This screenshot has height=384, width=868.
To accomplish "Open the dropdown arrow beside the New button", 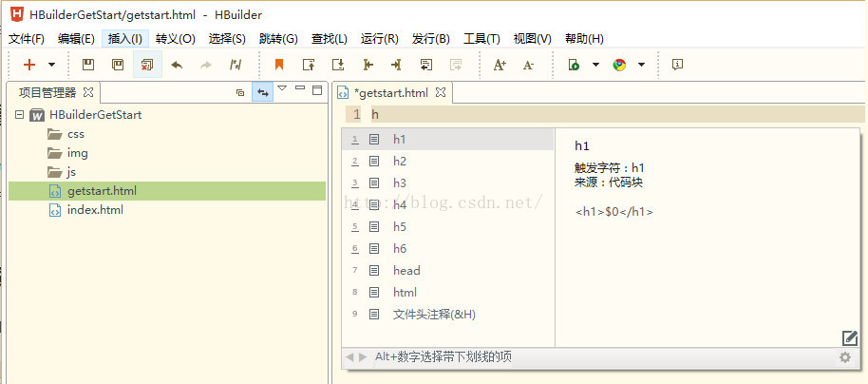I will tap(51, 65).
